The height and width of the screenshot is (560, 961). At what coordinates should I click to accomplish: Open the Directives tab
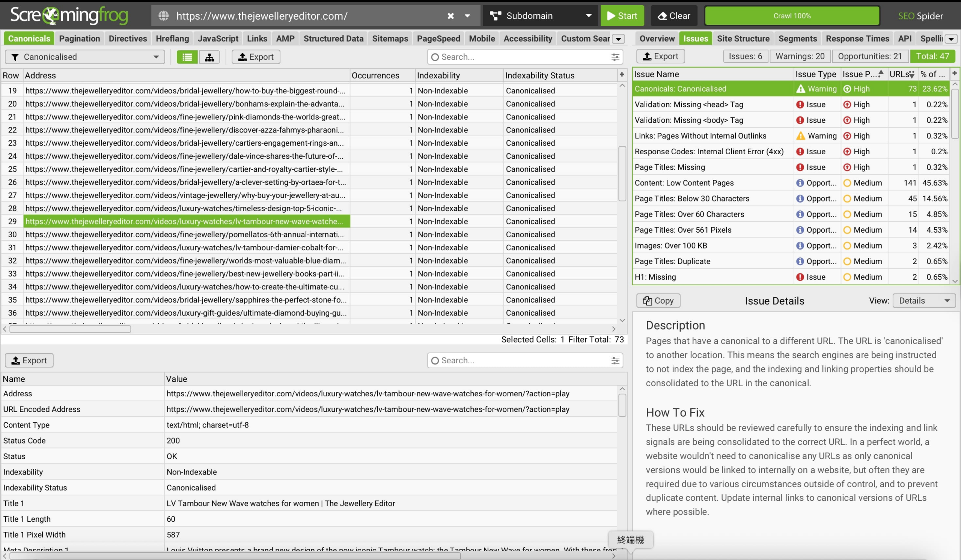coord(127,39)
